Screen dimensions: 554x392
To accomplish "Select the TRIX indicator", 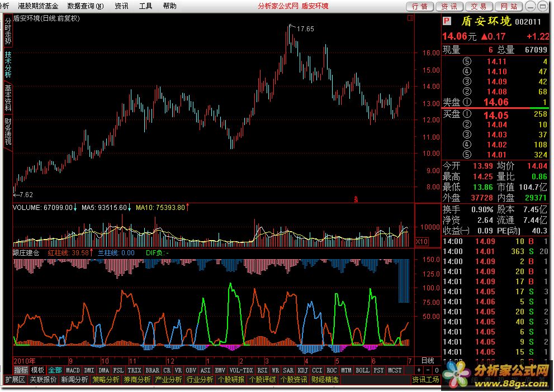I will click(x=134, y=370).
